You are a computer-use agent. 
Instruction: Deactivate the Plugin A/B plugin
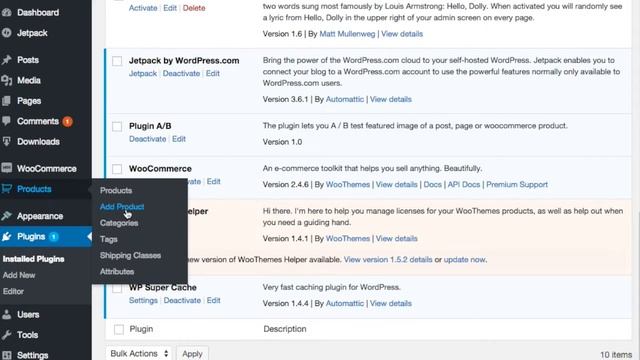[x=147, y=139]
